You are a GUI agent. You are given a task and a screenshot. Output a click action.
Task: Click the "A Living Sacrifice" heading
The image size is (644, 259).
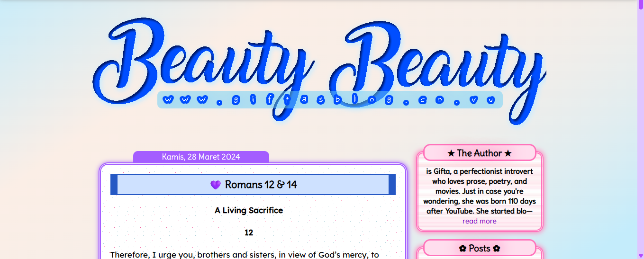pyautogui.click(x=249, y=210)
